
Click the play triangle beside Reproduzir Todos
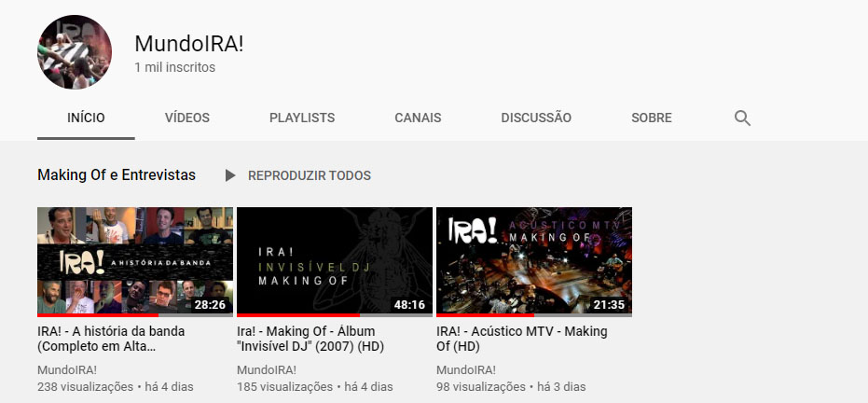click(x=230, y=175)
